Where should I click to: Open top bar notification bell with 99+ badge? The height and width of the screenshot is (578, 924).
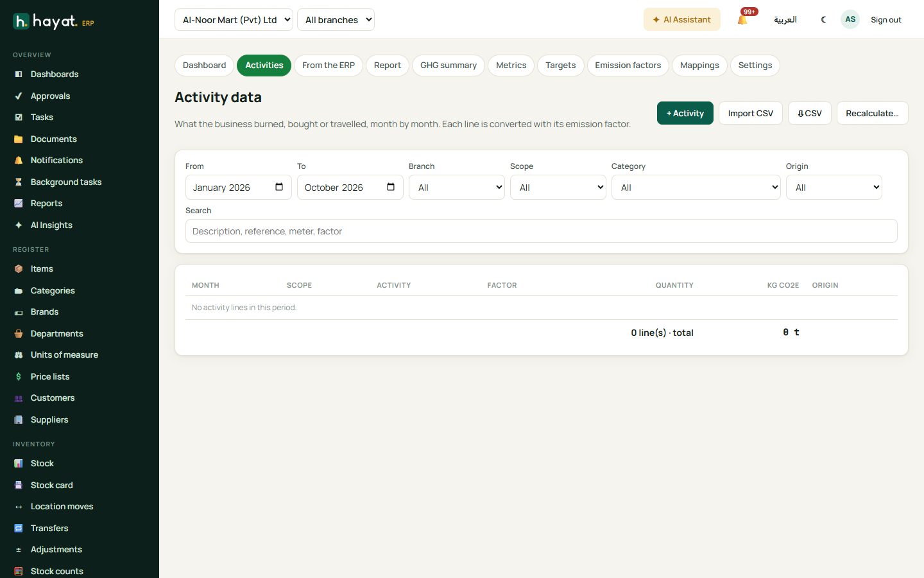(743, 19)
